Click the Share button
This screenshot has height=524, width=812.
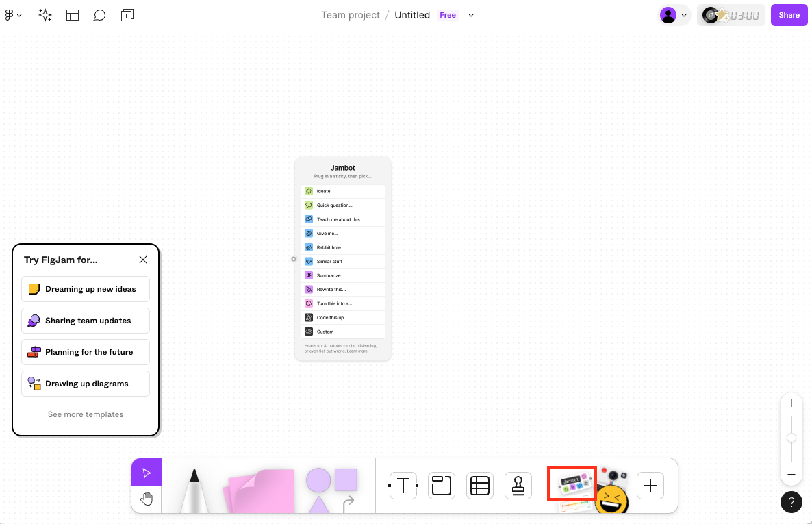789,15
